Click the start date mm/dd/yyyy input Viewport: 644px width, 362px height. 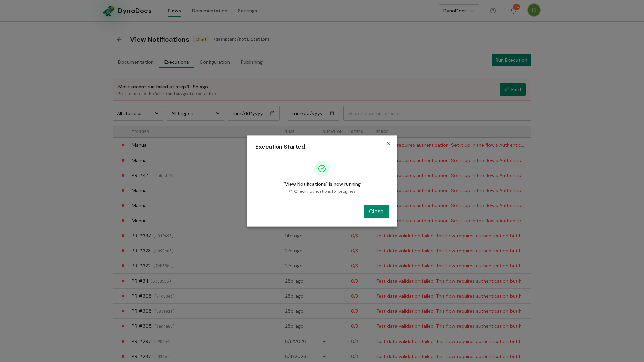254,113
